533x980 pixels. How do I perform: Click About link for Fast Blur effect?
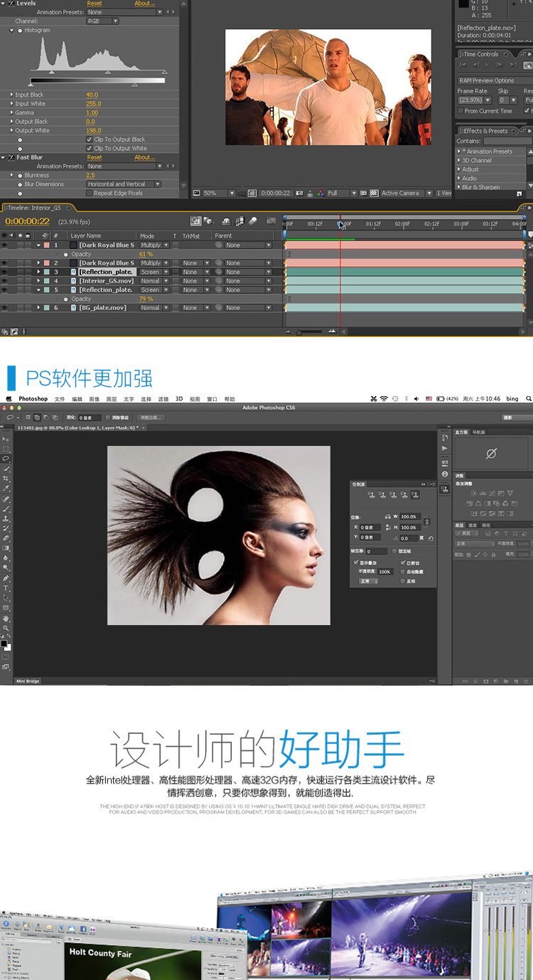click(144, 157)
